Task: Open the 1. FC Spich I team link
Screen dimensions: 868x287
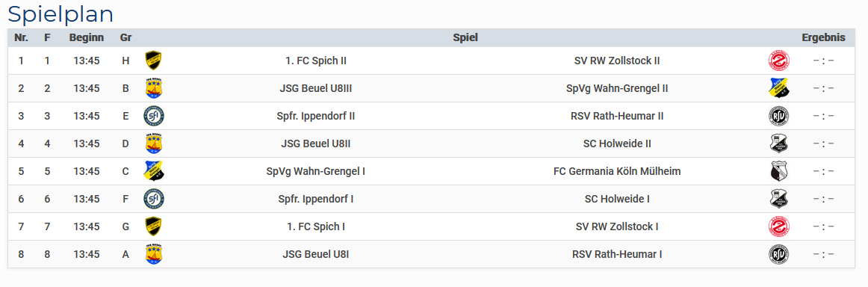Action: click(x=316, y=226)
